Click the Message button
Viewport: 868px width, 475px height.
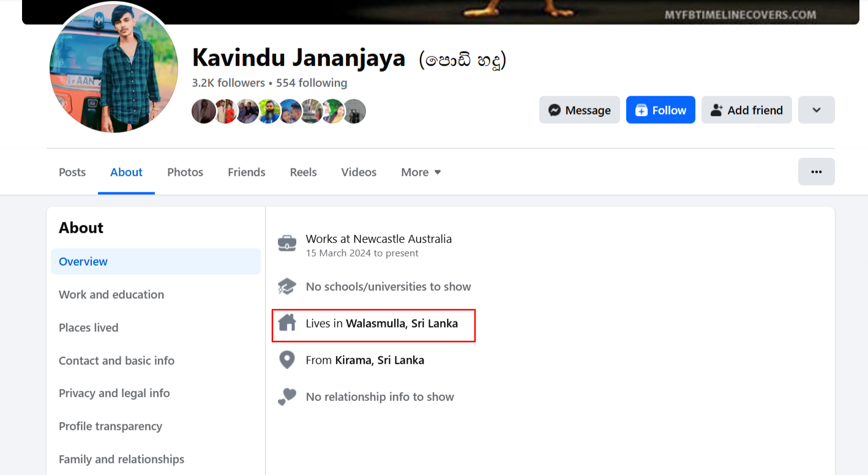click(x=580, y=110)
